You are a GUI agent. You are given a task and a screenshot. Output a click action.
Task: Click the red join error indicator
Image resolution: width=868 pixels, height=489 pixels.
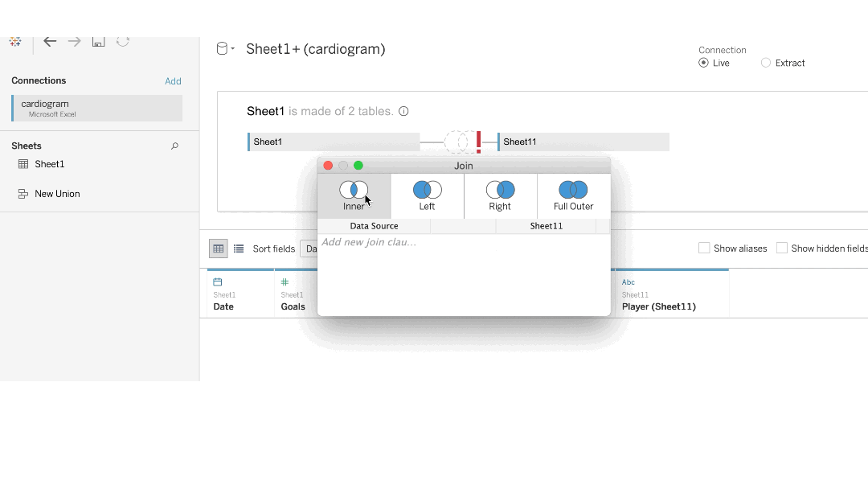coord(479,142)
